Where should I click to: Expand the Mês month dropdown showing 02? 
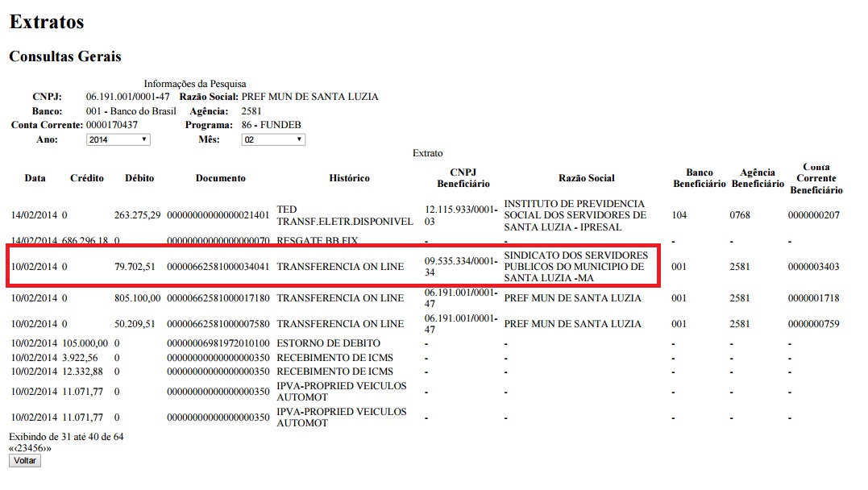[273, 139]
